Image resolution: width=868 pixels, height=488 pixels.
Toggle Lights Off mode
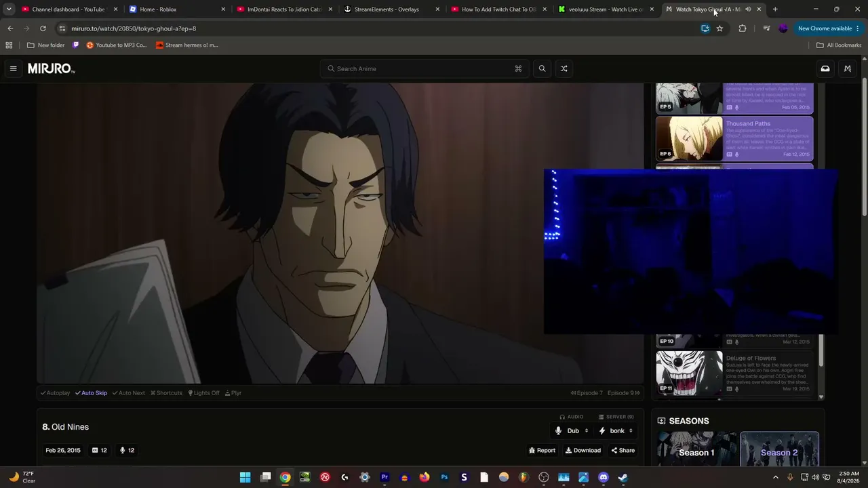pos(203,393)
